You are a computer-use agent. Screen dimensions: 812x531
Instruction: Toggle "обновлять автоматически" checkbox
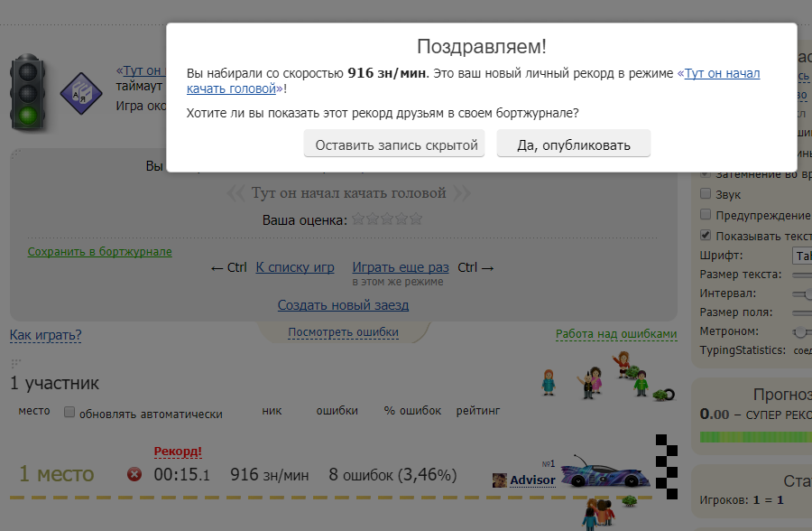coord(69,413)
